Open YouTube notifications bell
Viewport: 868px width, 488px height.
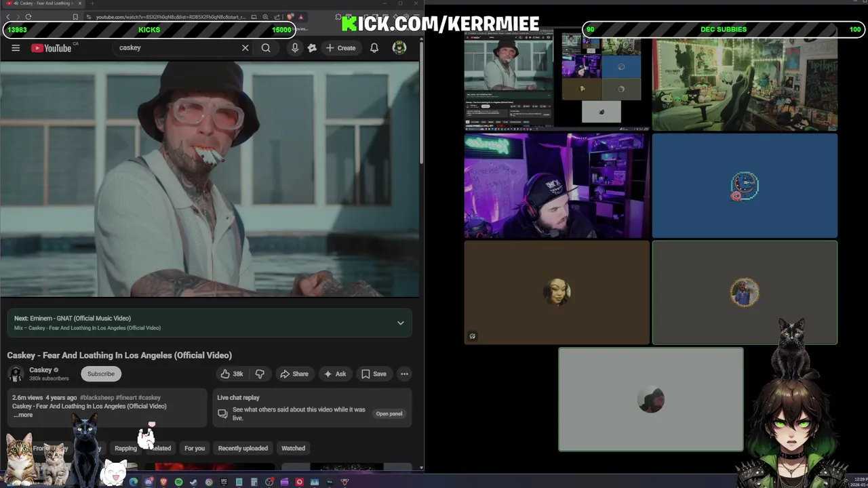[374, 48]
